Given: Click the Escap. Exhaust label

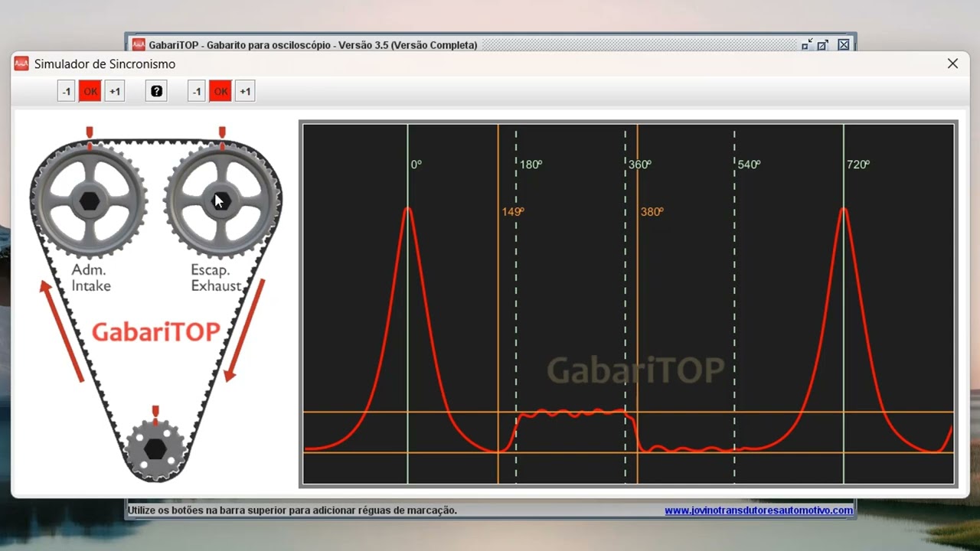Looking at the screenshot, I should 216,278.
